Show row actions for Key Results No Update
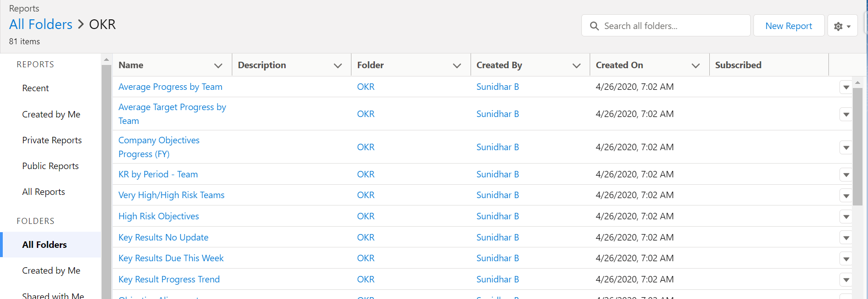868x299 pixels. click(845, 238)
